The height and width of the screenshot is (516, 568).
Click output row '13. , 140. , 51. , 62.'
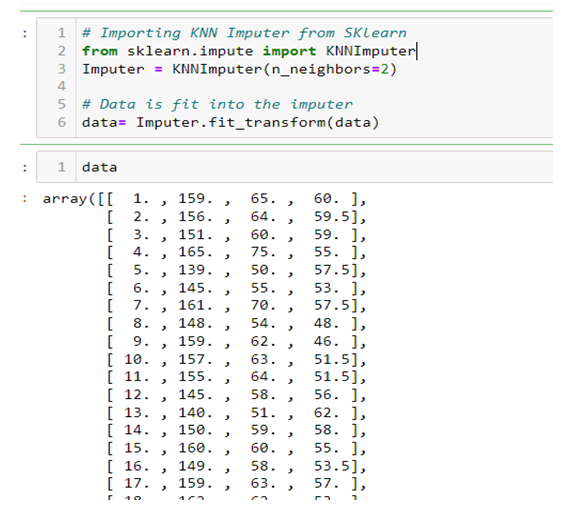coord(236,413)
